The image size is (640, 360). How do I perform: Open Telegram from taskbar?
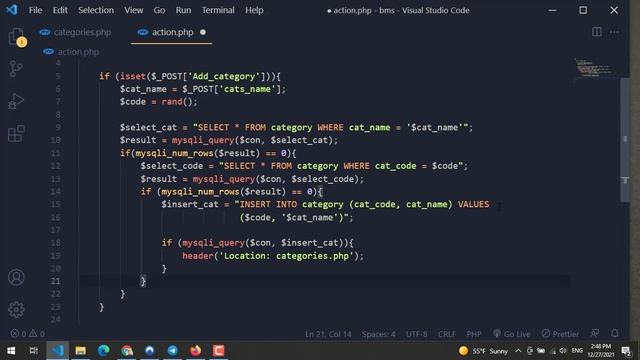pos(173,351)
